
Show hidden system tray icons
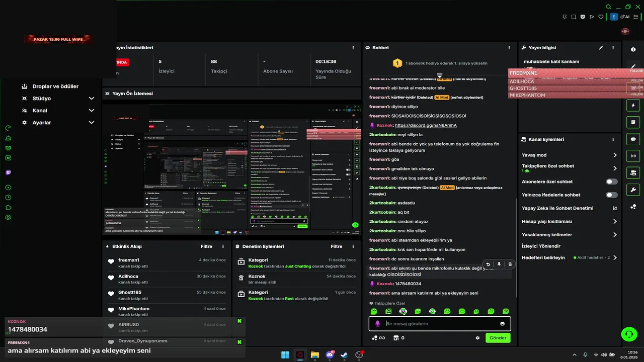pyautogui.click(x=575, y=355)
